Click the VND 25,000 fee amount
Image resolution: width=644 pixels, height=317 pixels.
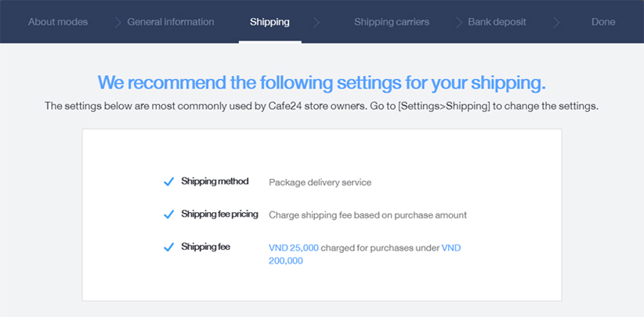[294, 247]
